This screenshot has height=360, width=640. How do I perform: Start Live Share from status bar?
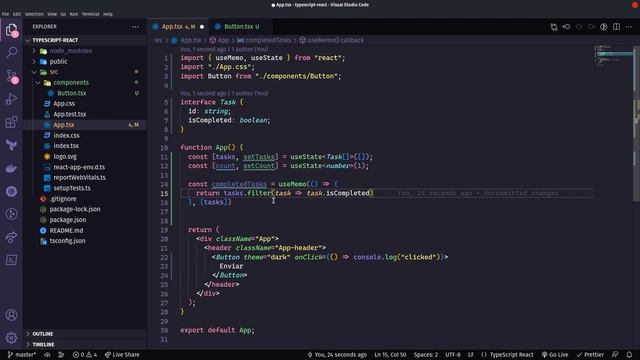pos(122,355)
